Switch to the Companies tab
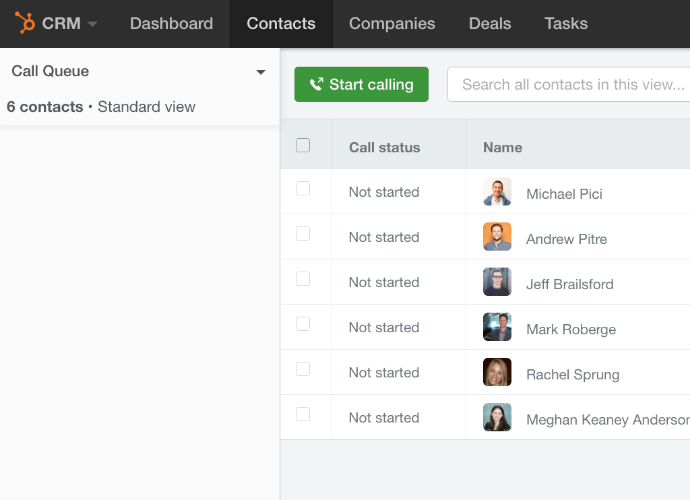 click(x=392, y=23)
